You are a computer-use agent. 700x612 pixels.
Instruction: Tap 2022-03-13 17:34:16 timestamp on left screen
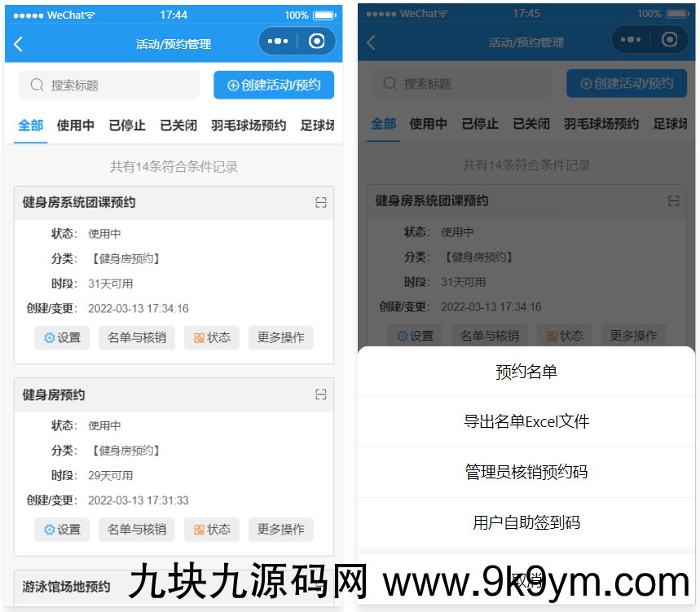pos(139,309)
